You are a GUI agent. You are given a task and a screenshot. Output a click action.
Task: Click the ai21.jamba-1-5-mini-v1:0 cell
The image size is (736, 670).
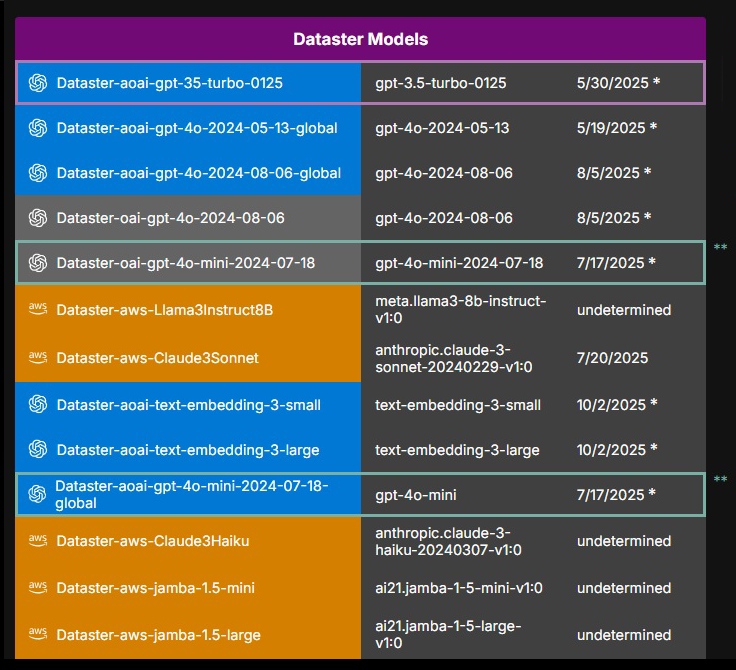pos(459,588)
